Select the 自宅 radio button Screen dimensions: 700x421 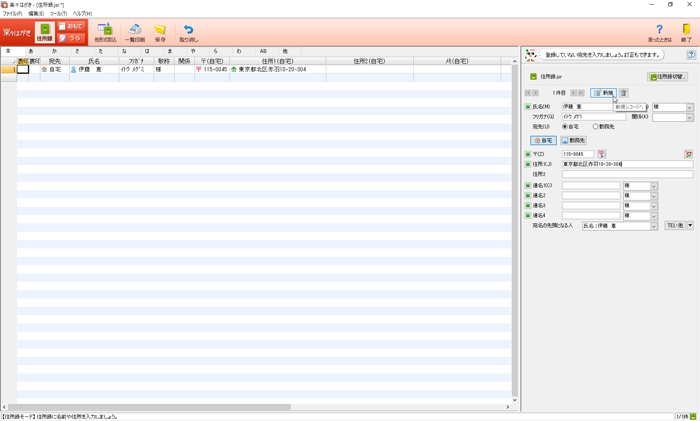[x=565, y=127]
